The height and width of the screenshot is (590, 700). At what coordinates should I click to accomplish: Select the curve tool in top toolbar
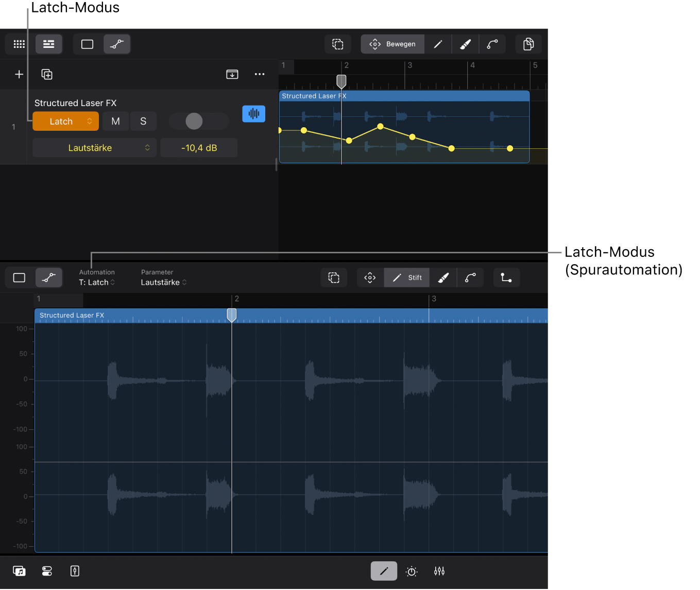pos(492,44)
